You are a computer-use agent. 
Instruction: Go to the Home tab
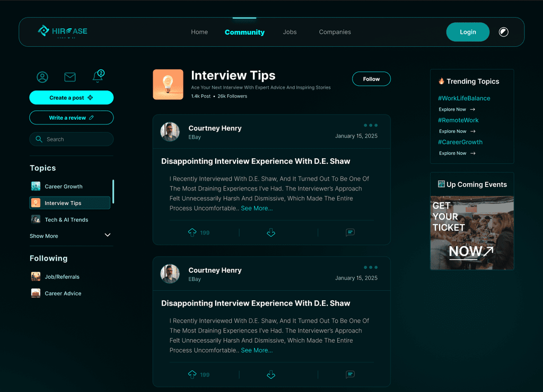click(199, 32)
